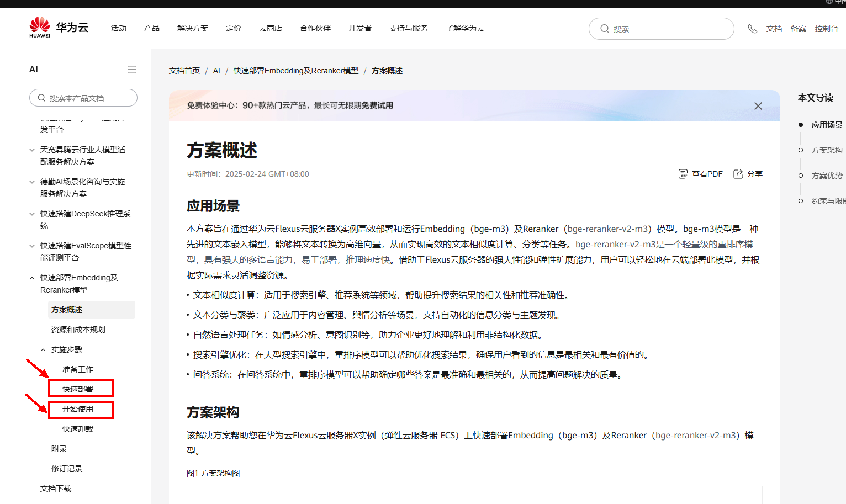Click the 查看PDF icon
This screenshot has width=846, height=504.
coord(683,174)
